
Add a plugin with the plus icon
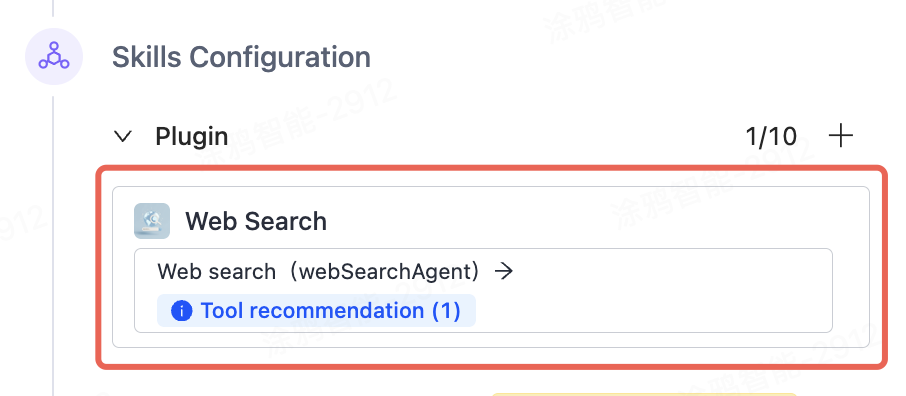point(841,136)
